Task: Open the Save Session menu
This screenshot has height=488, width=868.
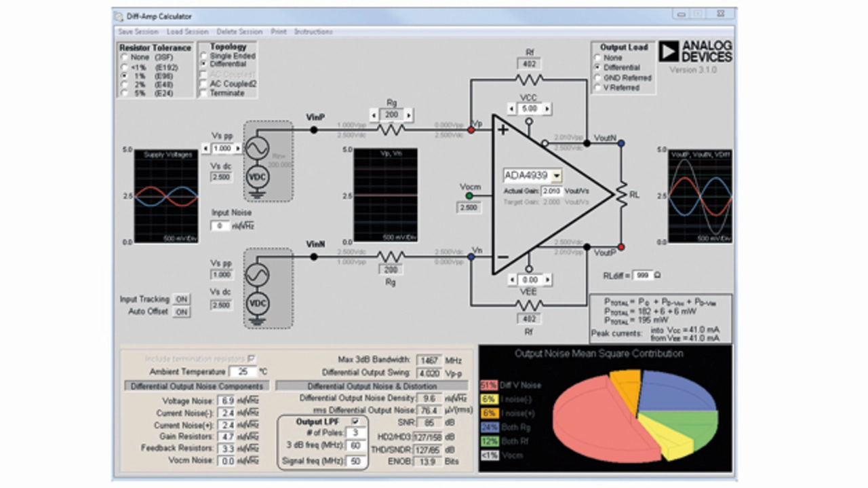Action: [138, 32]
